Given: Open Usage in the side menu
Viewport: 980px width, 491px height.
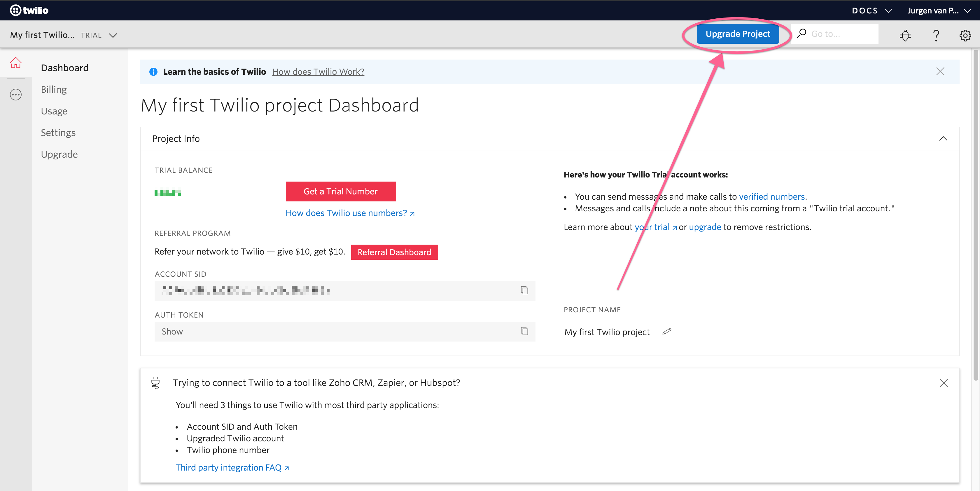Looking at the screenshot, I should click(x=54, y=111).
